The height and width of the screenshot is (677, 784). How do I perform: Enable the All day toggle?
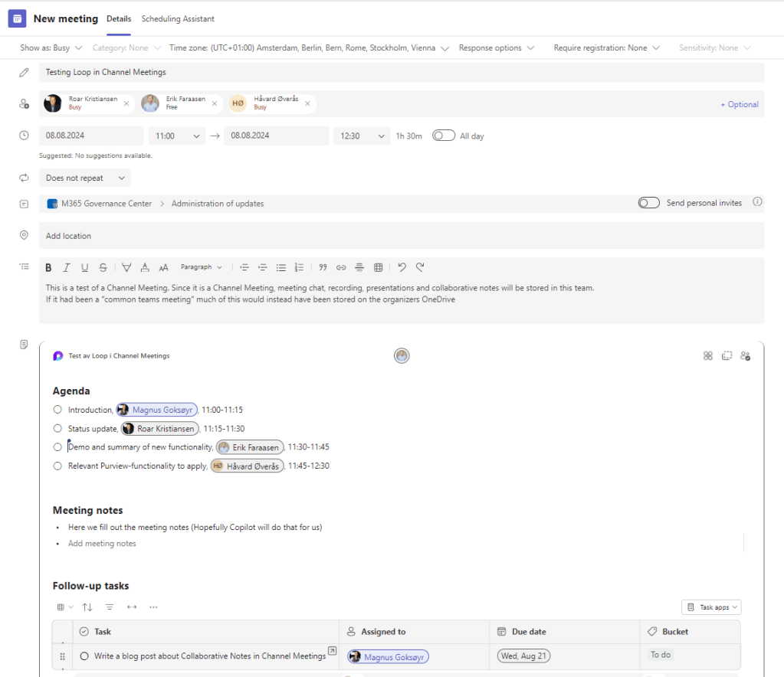coord(444,136)
